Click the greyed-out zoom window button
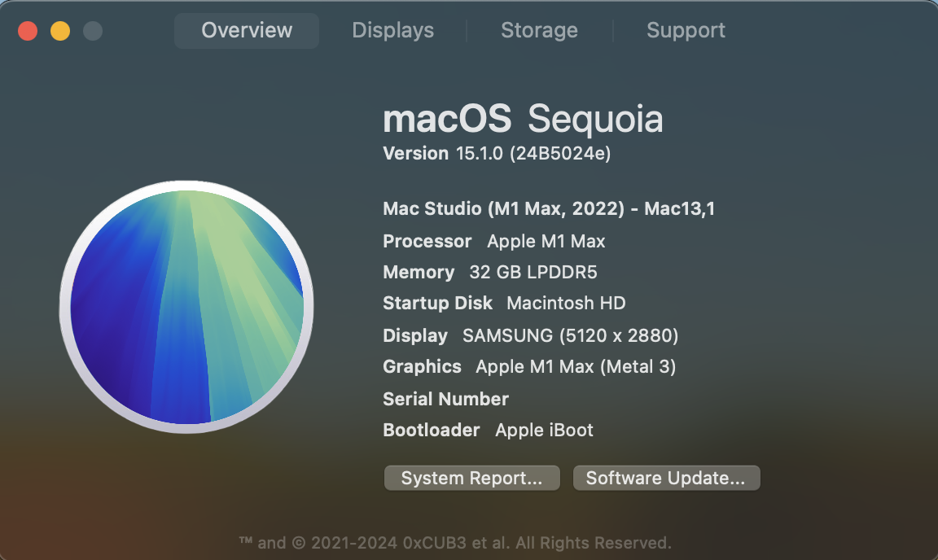This screenshot has height=560, width=938. tap(93, 32)
